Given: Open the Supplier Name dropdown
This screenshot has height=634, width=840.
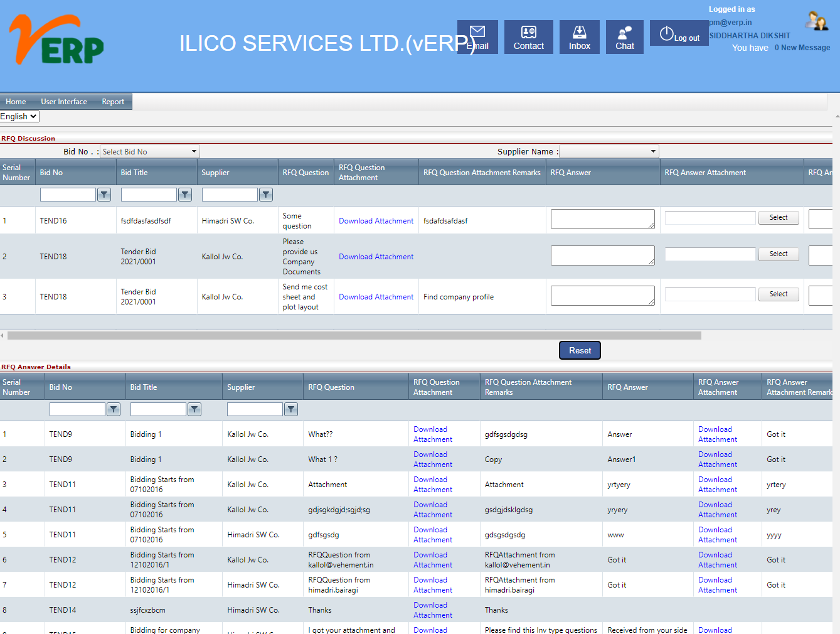Looking at the screenshot, I should [609, 151].
